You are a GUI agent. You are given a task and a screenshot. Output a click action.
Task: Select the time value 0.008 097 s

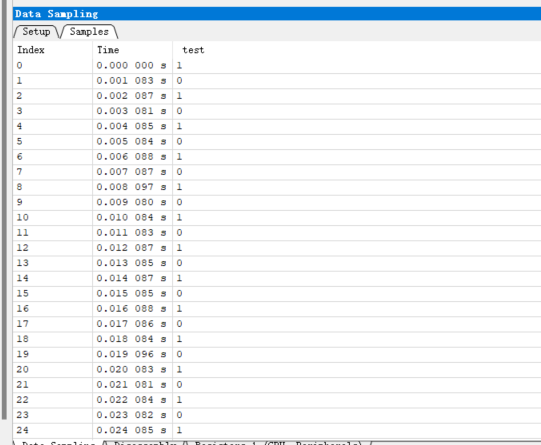(132, 187)
